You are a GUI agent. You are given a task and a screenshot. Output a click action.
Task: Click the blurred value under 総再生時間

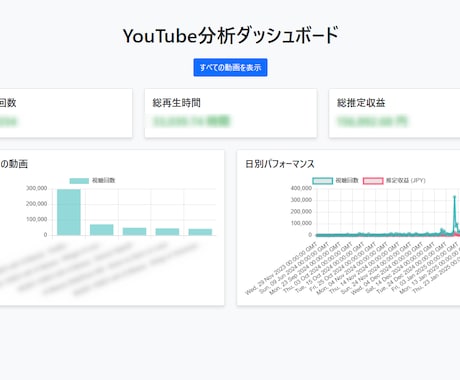pos(191,121)
